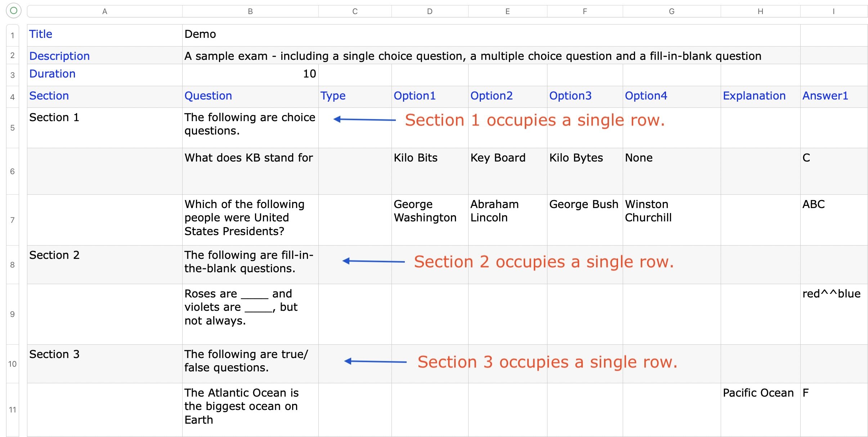Select column H header
The width and height of the screenshot is (868, 437).
pyautogui.click(x=760, y=12)
